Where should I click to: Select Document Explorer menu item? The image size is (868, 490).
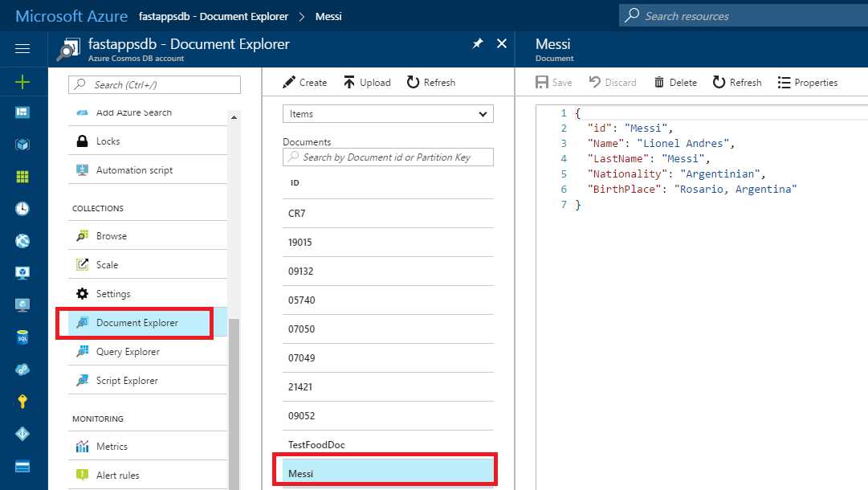tap(148, 323)
